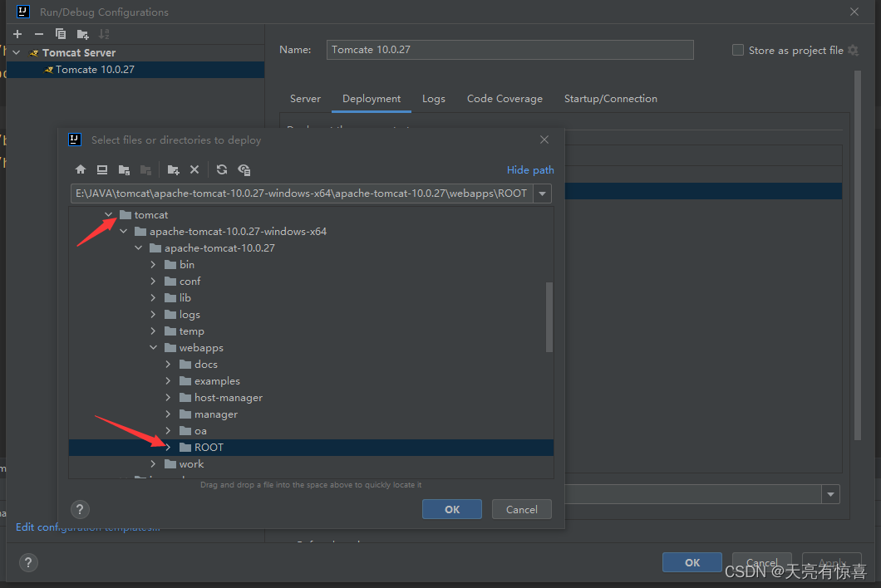
Task: Select the Deployment tab
Action: click(x=372, y=99)
